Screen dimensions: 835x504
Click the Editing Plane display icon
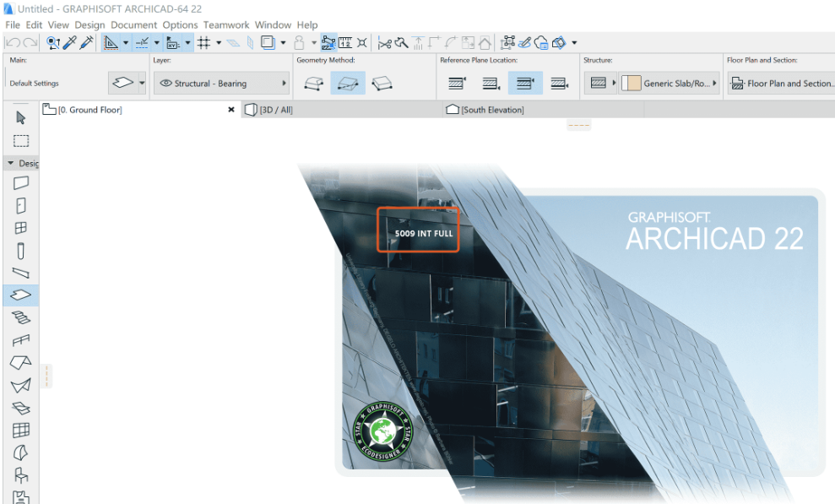(x=233, y=42)
